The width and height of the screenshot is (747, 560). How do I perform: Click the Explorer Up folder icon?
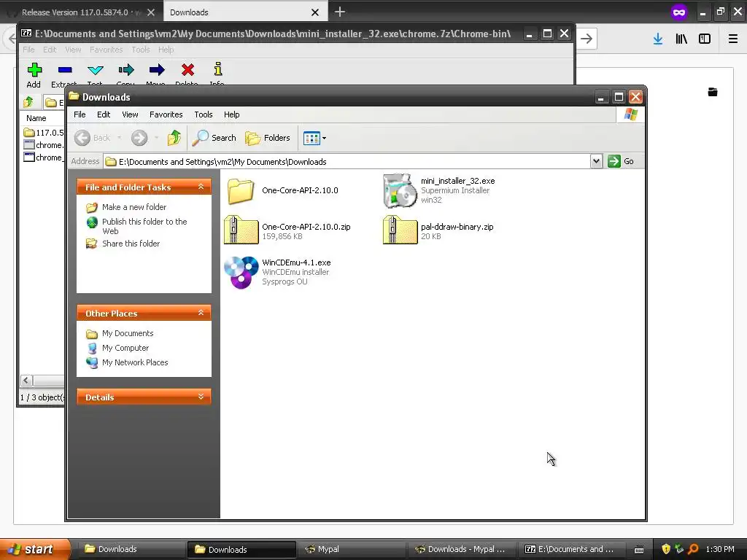174,138
